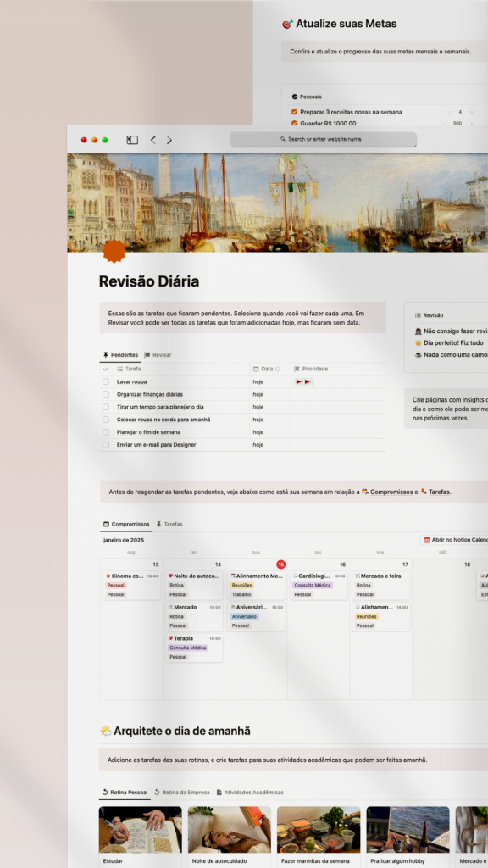
Task: Click the janeiro de 2025 month label
Action: tap(124, 540)
